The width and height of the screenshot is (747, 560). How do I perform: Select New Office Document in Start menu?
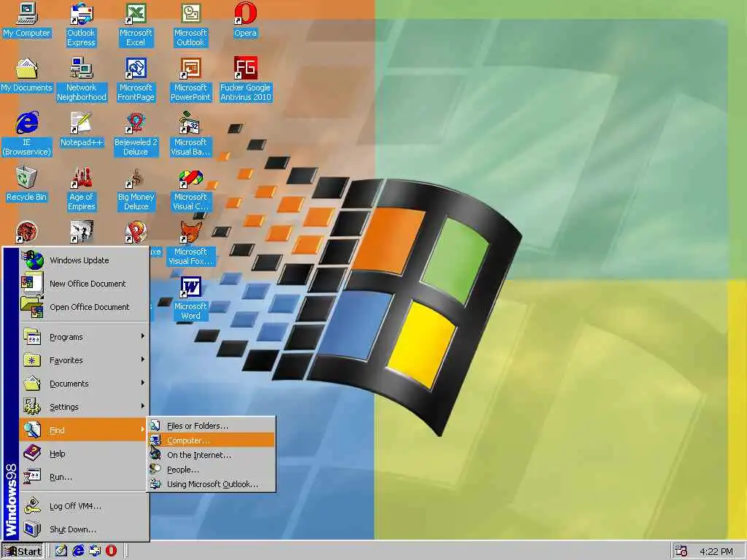point(85,284)
